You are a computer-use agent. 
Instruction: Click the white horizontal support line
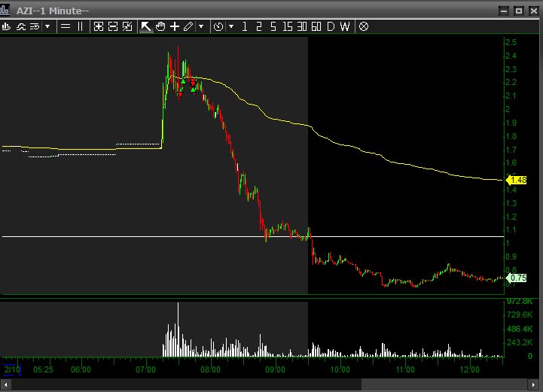click(253, 237)
